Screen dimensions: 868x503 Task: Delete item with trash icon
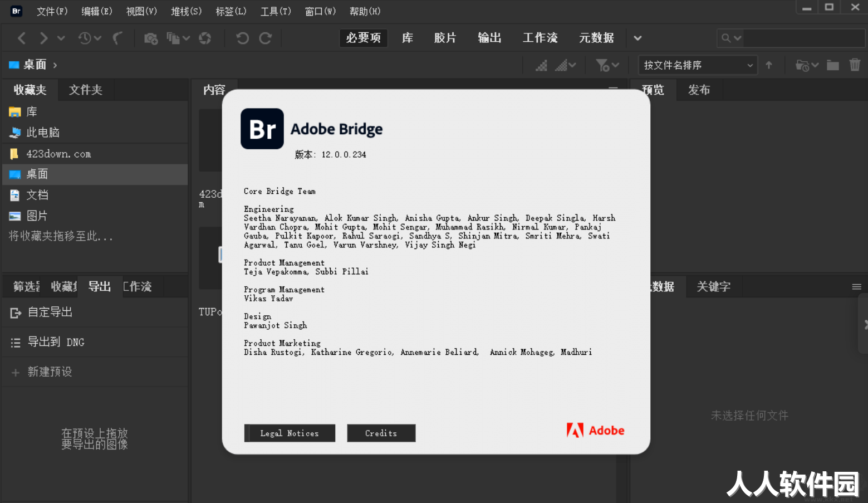855,65
